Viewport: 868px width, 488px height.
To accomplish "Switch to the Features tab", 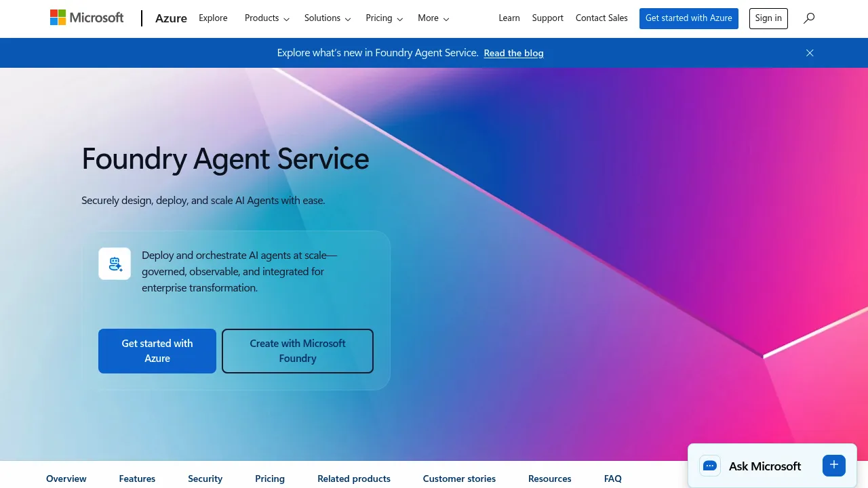I will click(137, 479).
